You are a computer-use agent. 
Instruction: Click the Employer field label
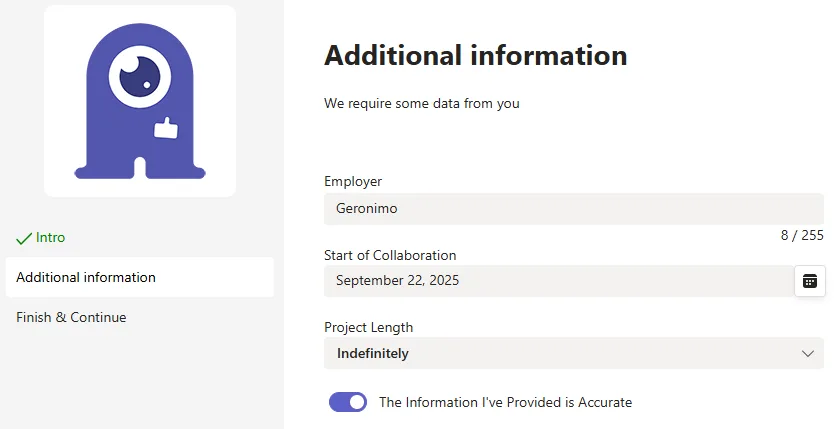tap(353, 181)
